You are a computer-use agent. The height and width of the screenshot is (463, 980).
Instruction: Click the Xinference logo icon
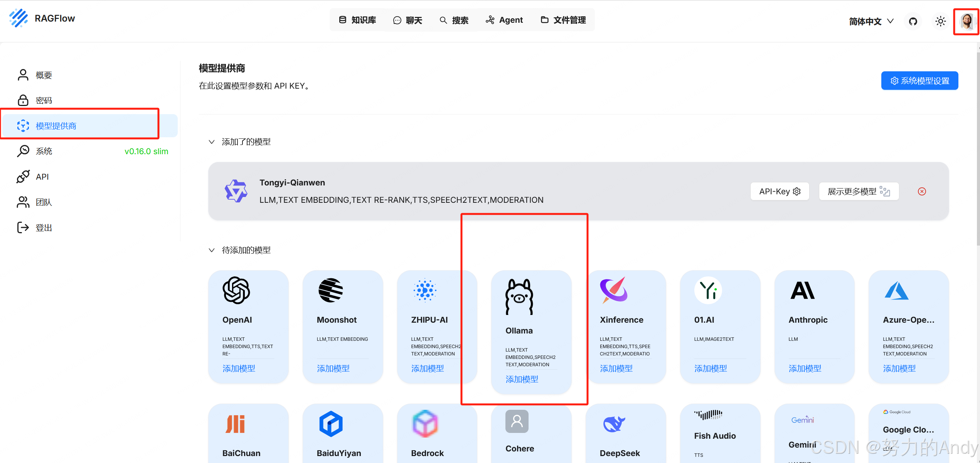click(614, 290)
